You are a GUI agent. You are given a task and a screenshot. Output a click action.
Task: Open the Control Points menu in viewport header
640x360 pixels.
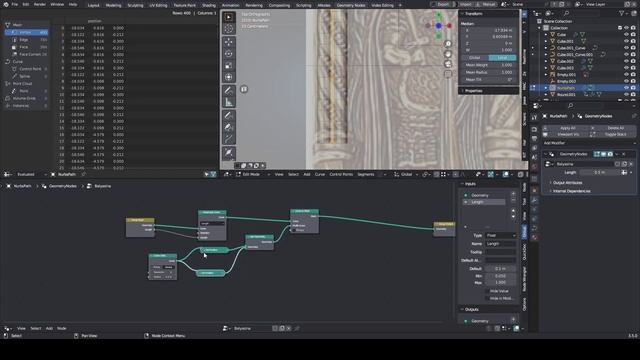pyautogui.click(x=341, y=174)
